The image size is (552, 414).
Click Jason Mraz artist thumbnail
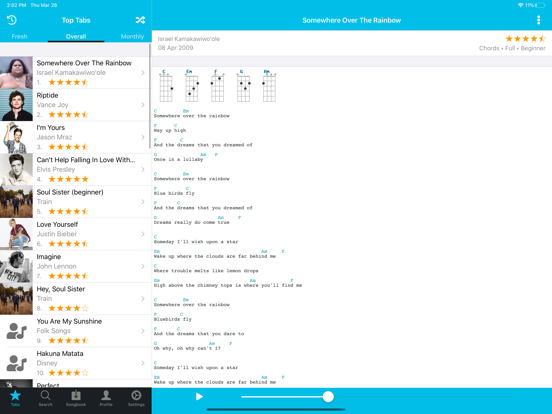point(16,137)
